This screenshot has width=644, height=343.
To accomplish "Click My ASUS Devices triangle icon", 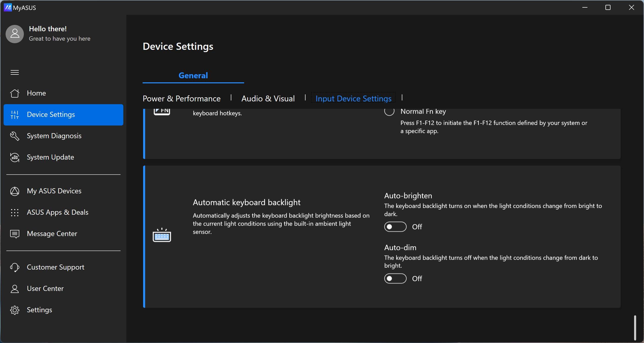I will [15, 191].
